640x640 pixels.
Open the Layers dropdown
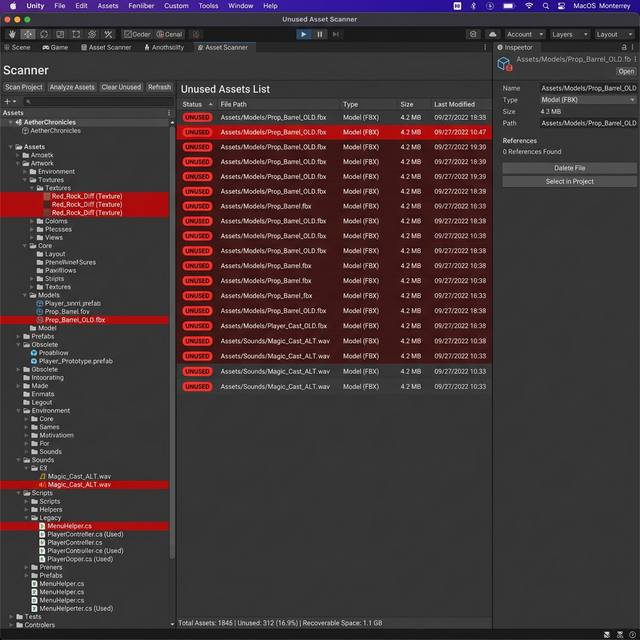pyautogui.click(x=570, y=34)
